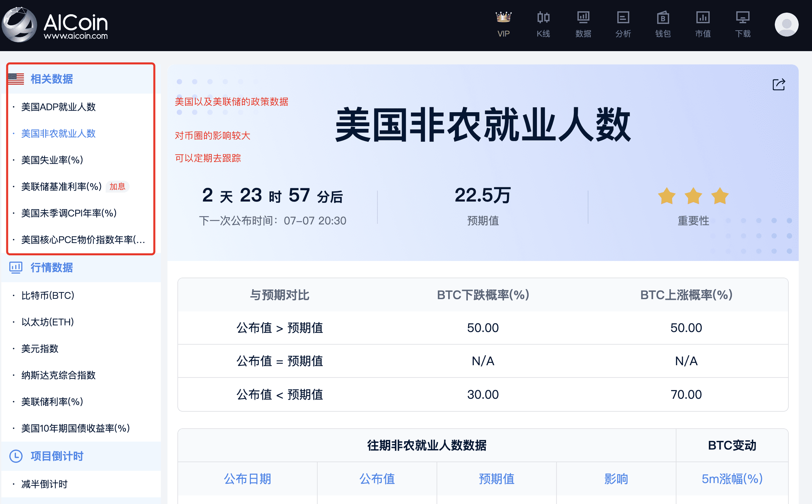The height and width of the screenshot is (504, 812).
Task: Click the 与预期对比 column header
Action: [x=280, y=295]
